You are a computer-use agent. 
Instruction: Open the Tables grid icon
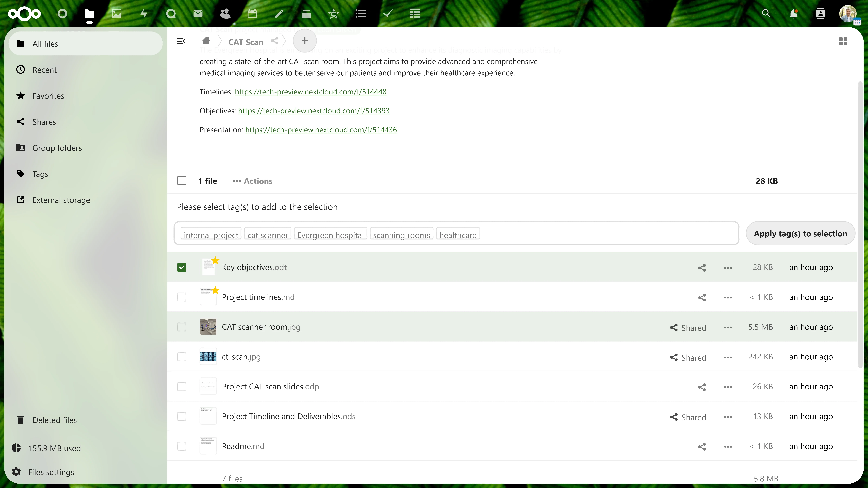(415, 14)
